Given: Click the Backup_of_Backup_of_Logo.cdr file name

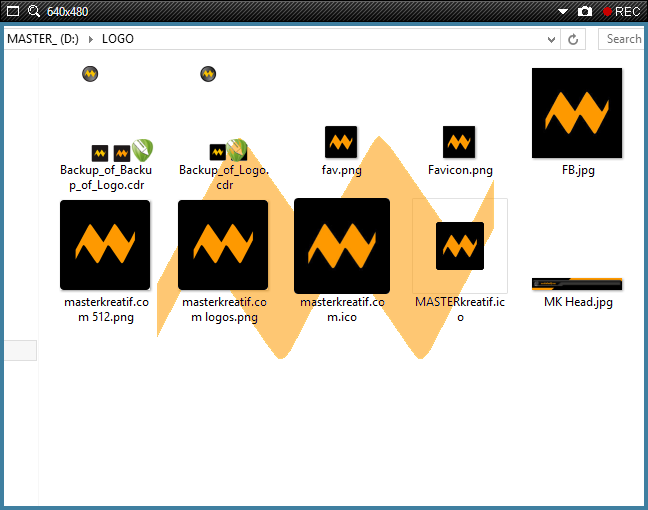Looking at the screenshot, I should pos(106,177).
